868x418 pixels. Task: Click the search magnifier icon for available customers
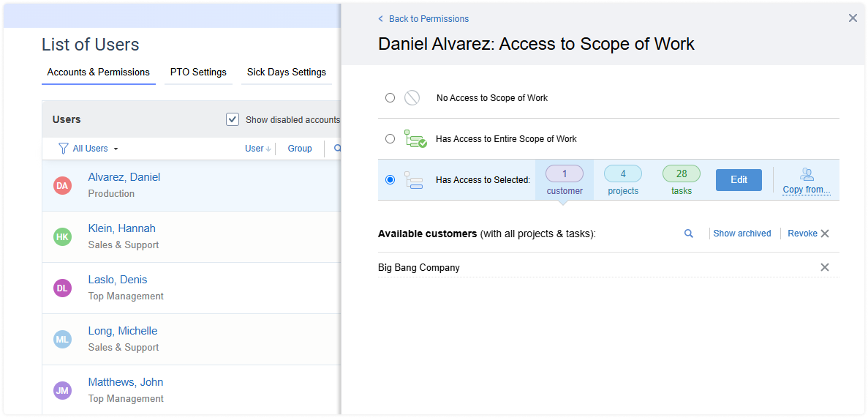click(x=688, y=234)
